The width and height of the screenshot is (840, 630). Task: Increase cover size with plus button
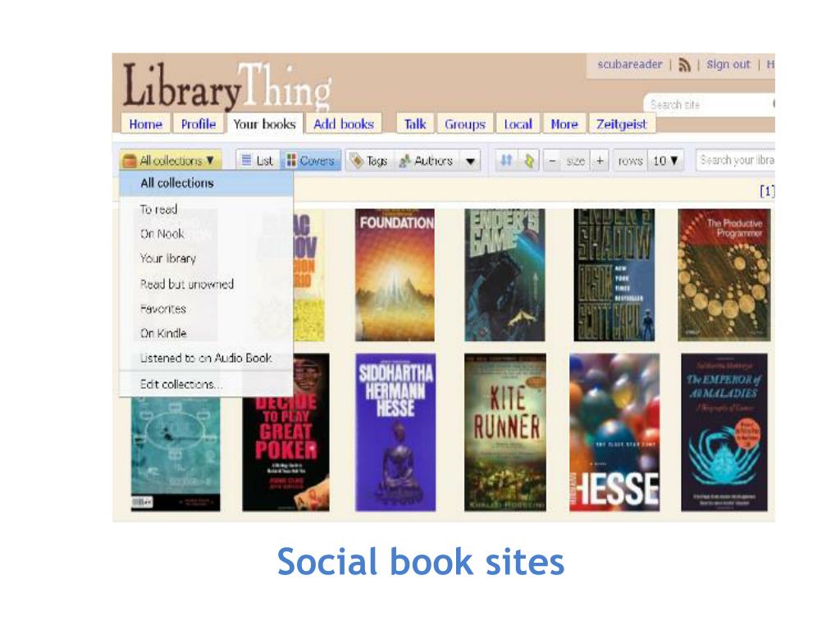click(x=600, y=161)
